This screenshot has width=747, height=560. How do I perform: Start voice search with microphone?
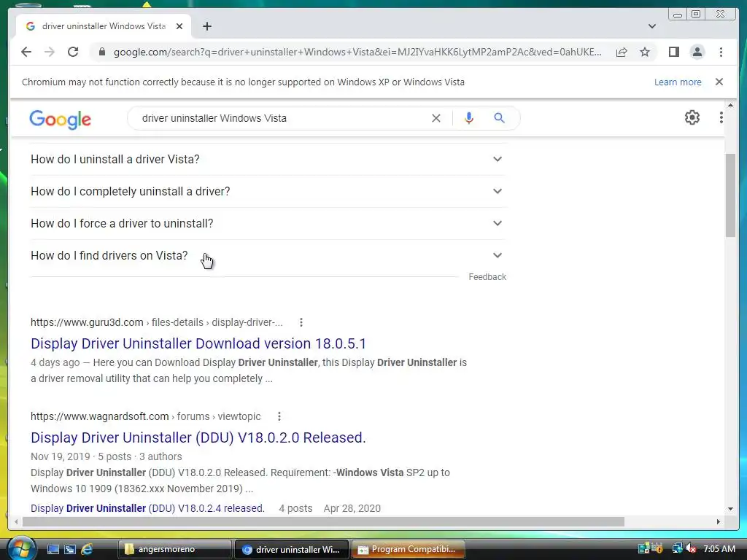[x=469, y=118]
